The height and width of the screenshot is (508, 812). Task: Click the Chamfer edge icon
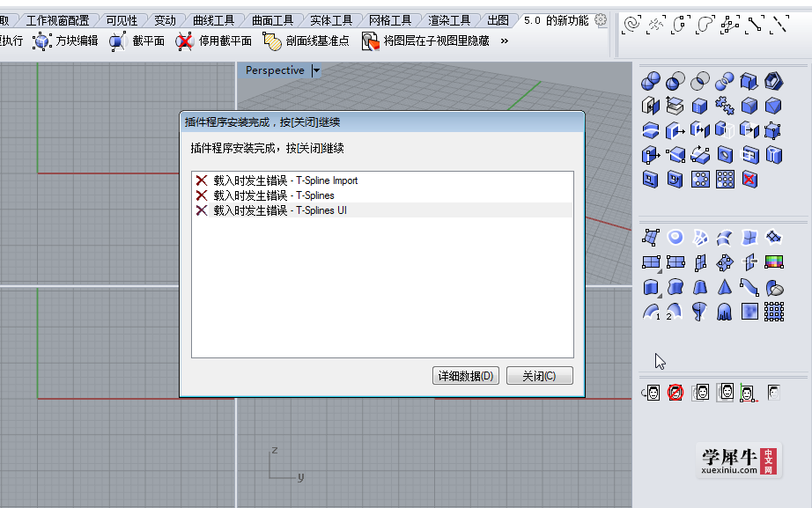pos(773,107)
